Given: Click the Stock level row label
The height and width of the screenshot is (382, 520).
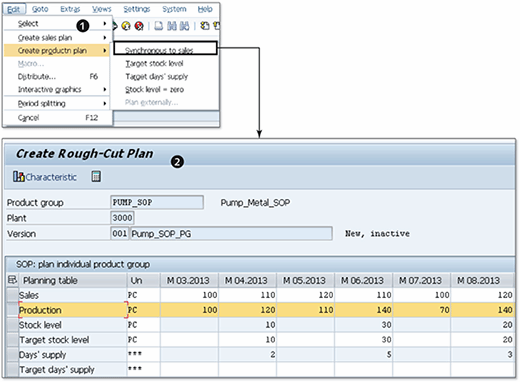Looking at the screenshot, I should coord(40,325).
